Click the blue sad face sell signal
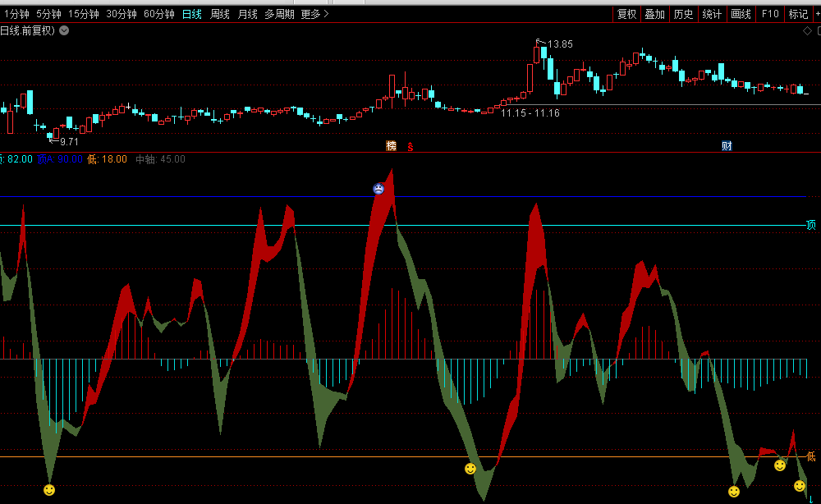 378,189
